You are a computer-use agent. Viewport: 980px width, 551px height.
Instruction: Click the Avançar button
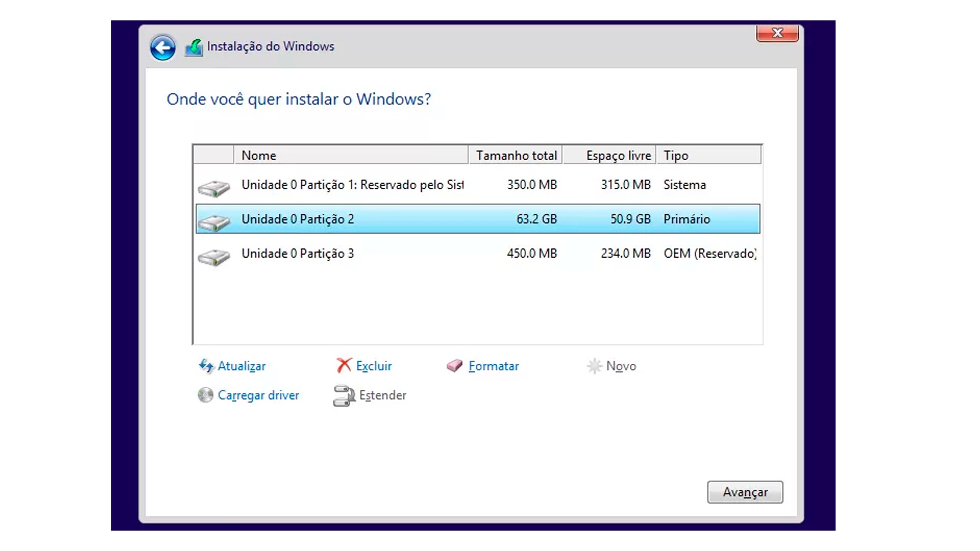[745, 492]
